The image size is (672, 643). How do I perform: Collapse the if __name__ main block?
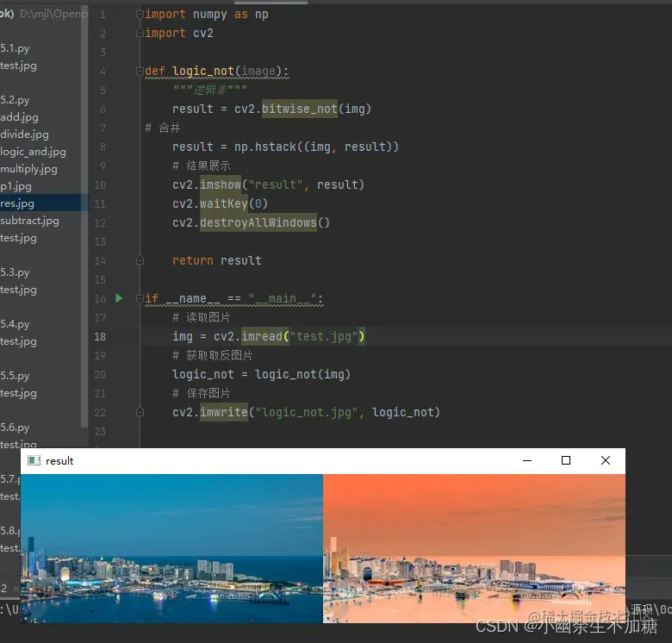pyautogui.click(x=140, y=298)
